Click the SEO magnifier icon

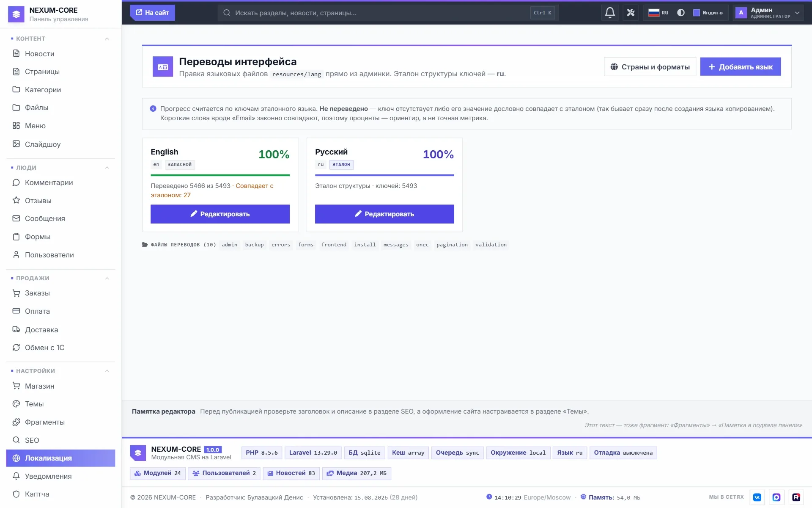(16, 440)
